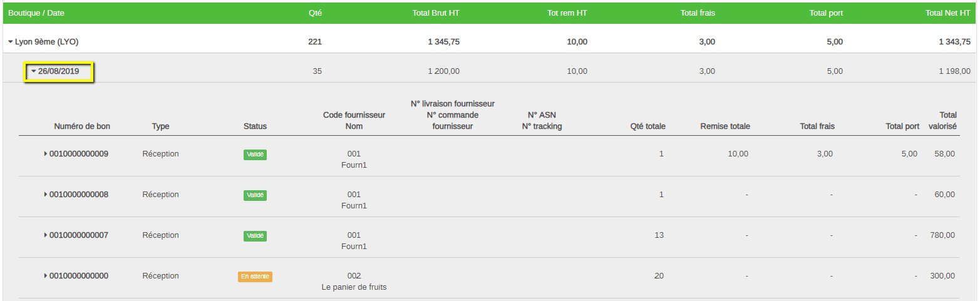Expand receipt 0010000000000 arrow

pos(46,276)
